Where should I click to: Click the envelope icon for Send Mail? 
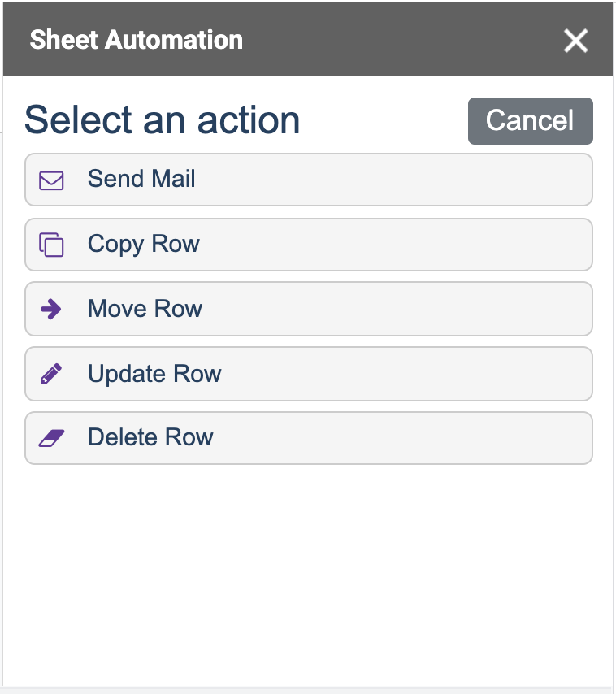[x=51, y=180]
